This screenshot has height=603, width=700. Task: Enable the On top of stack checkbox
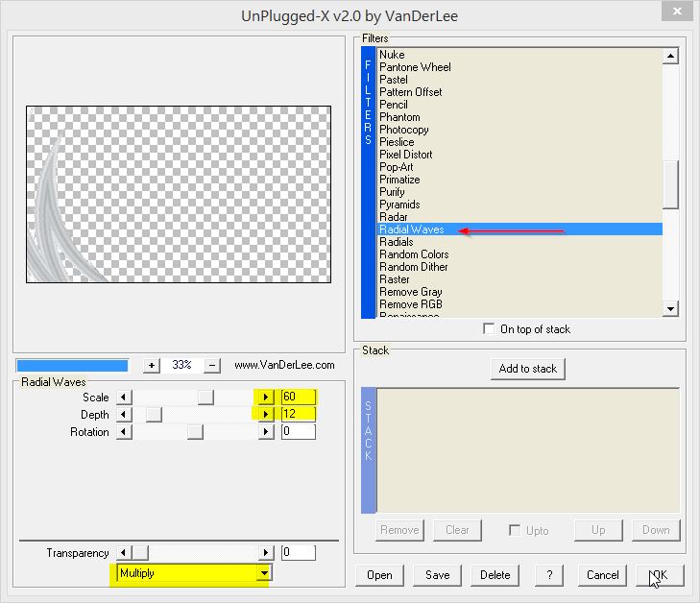point(490,329)
